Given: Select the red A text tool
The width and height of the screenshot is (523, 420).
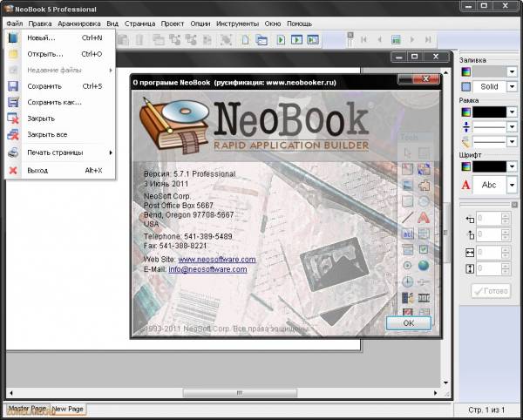Looking at the screenshot, I should click(424, 217).
